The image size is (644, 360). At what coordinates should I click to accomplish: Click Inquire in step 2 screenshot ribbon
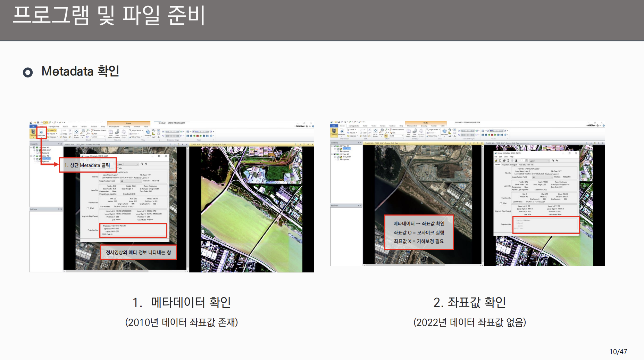pos(352,133)
